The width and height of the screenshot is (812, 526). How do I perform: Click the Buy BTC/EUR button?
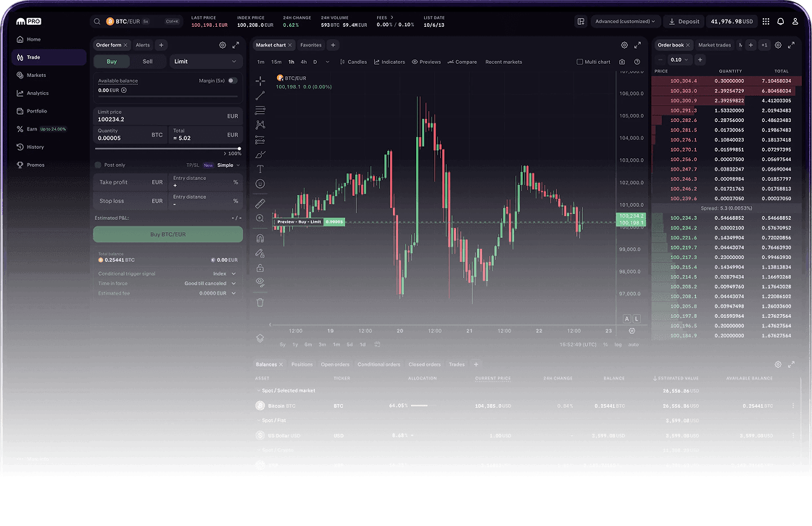pyautogui.click(x=167, y=234)
